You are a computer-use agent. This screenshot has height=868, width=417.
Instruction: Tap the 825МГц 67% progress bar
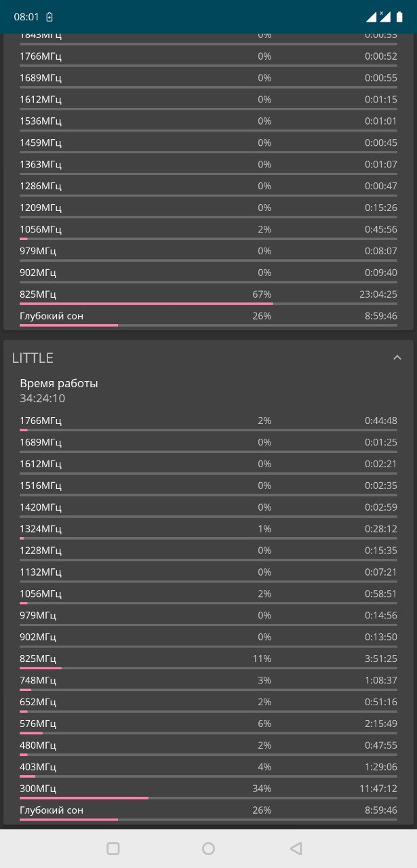(x=208, y=304)
